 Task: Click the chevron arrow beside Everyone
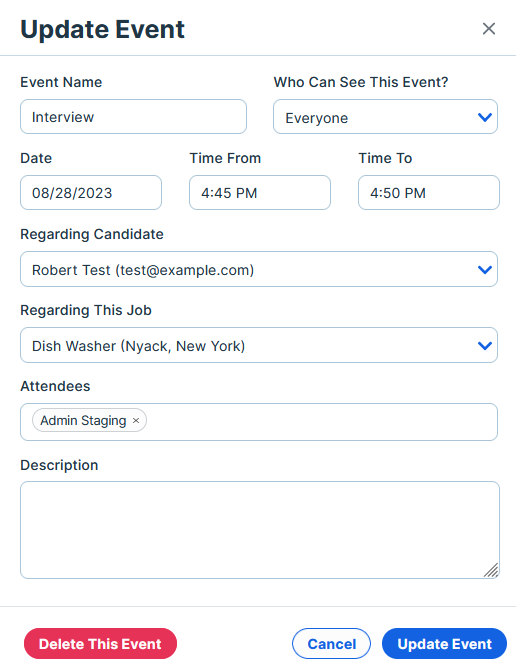[x=485, y=117]
